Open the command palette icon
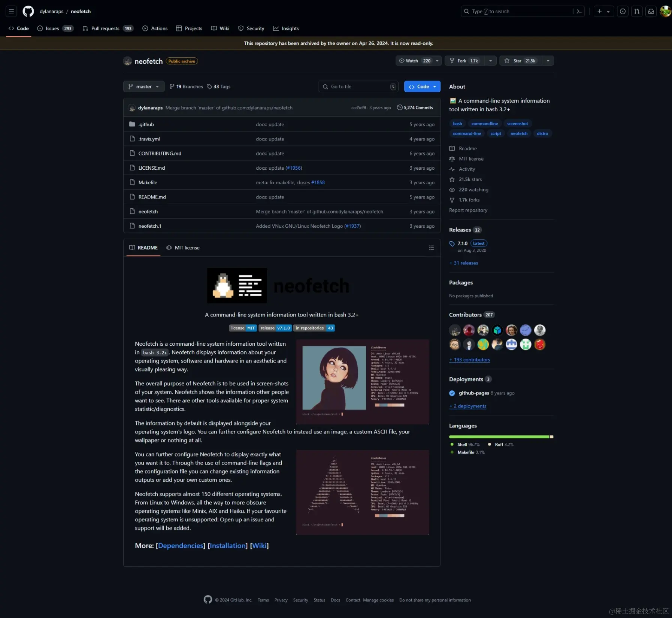The width and height of the screenshot is (672, 618). pos(579,11)
